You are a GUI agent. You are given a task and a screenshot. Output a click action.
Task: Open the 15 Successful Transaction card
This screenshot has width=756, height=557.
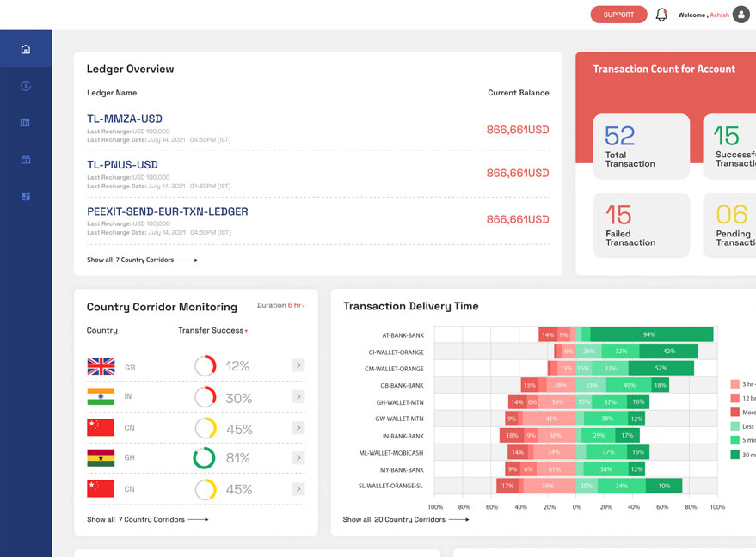729,146
